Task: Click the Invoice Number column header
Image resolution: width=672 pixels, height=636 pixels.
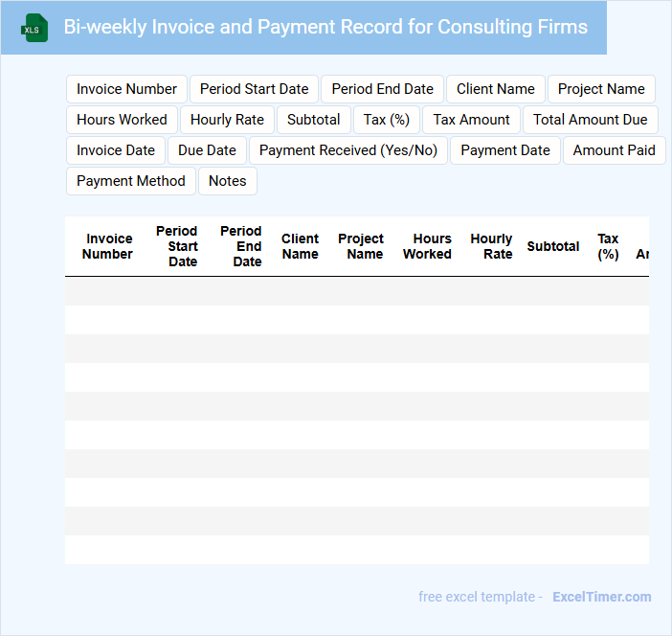Action: coord(107,246)
